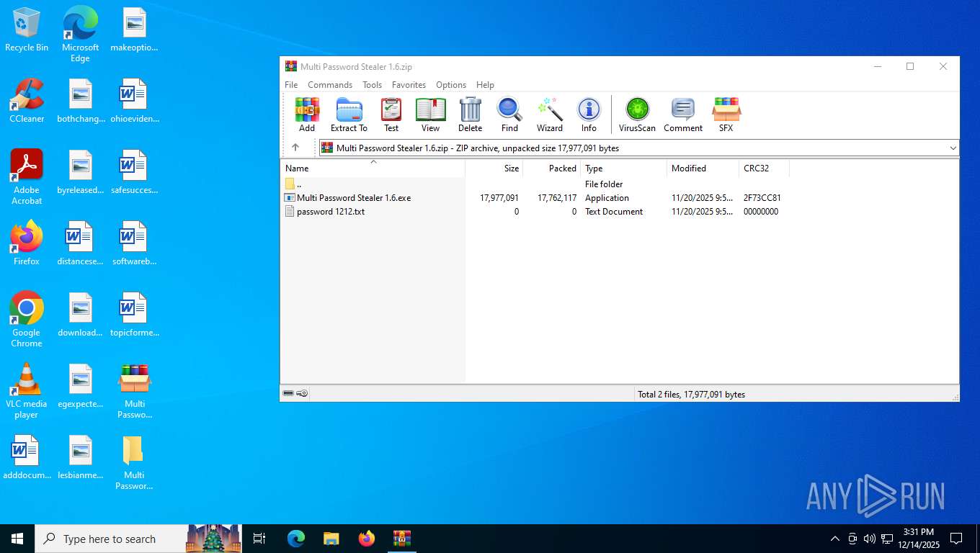980x553 pixels.
Task: Select the Multi Passwor... folder desktop icon
Action: [x=134, y=462]
